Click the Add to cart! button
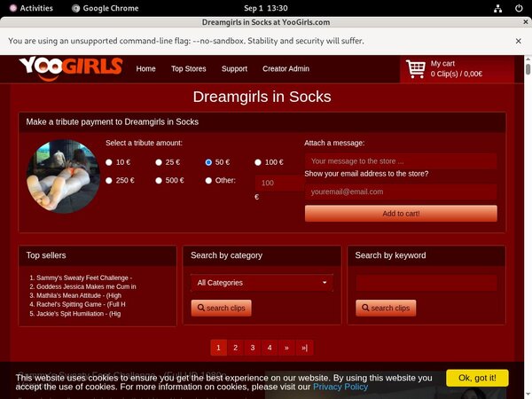The image size is (532, 399). (401, 214)
